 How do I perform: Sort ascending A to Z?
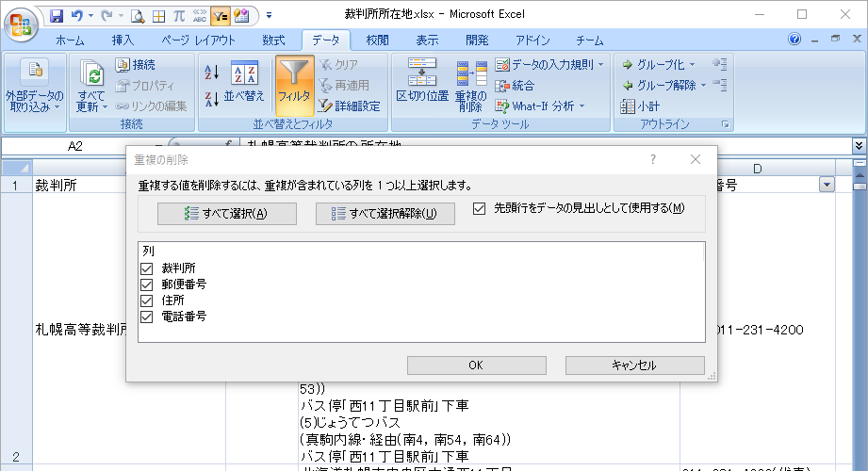212,72
